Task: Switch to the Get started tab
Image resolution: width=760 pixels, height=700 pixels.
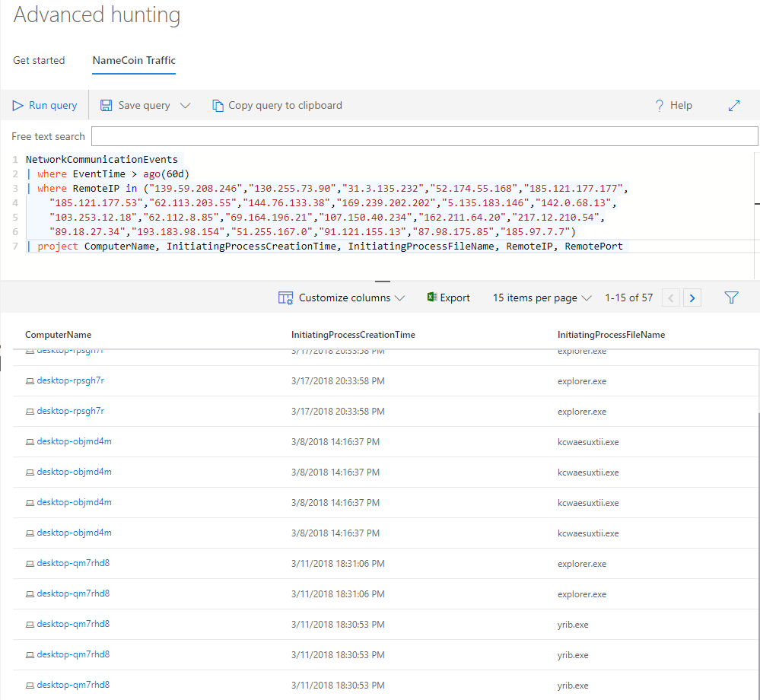Action: [39, 60]
